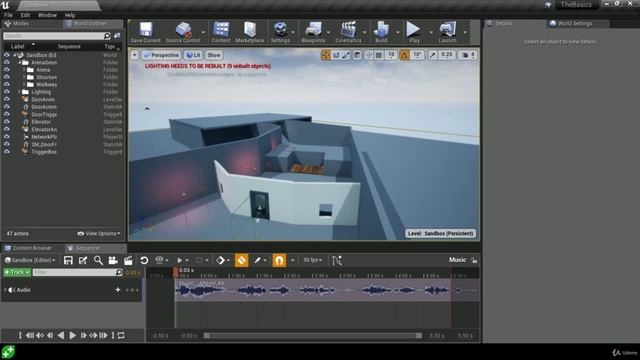640x360 pixels.
Task: Open the Build options dropdown arrow
Action: pos(398,32)
